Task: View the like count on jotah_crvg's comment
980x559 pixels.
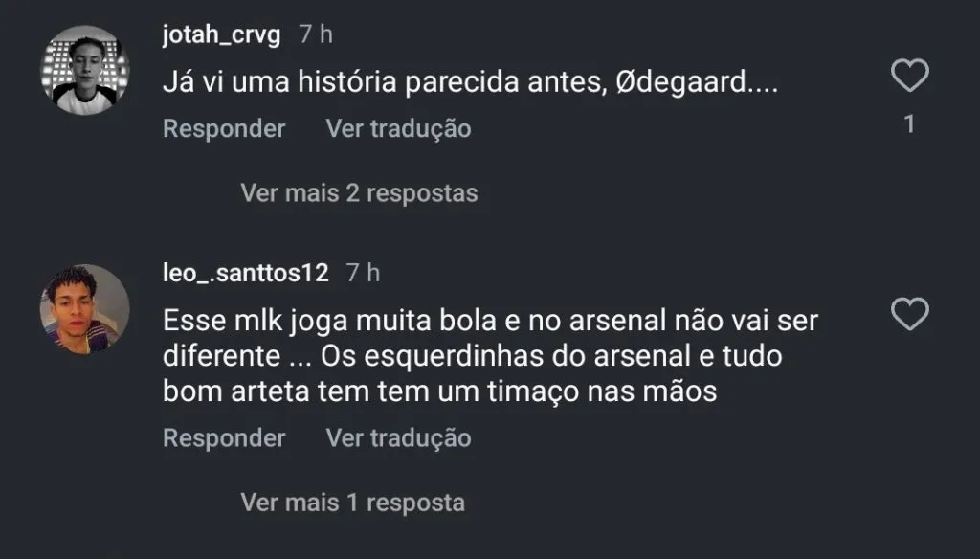Action: (909, 124)
